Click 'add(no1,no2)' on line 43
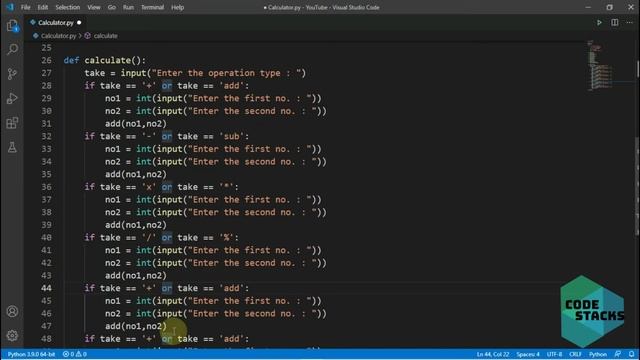Screen dimensions: 640x360 click(x=136, y=276)
